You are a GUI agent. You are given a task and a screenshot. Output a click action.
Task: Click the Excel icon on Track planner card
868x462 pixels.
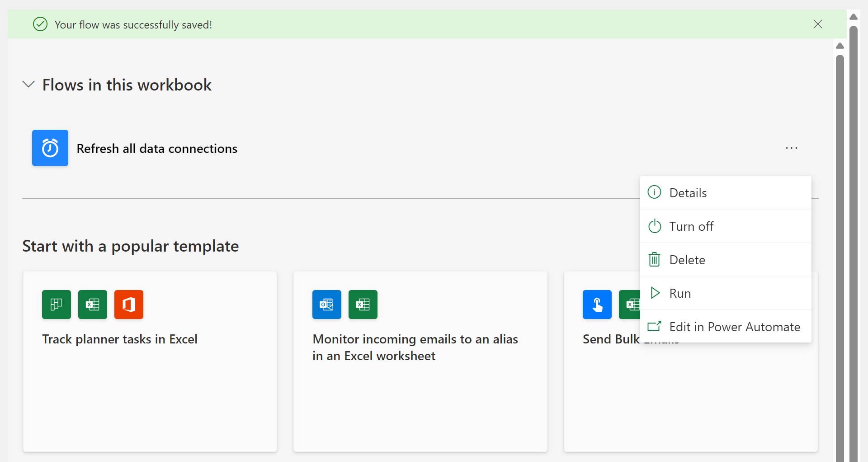[x=93, y=305]
